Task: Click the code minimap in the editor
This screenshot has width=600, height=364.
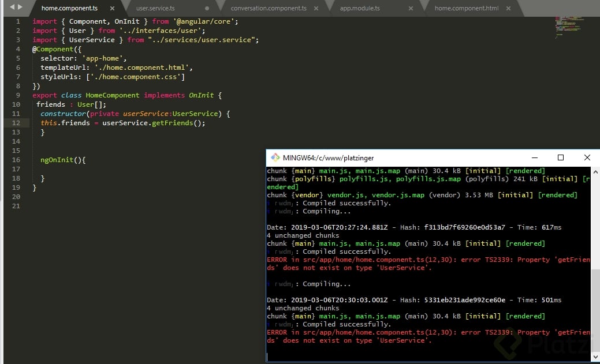Action: (569, 27)
